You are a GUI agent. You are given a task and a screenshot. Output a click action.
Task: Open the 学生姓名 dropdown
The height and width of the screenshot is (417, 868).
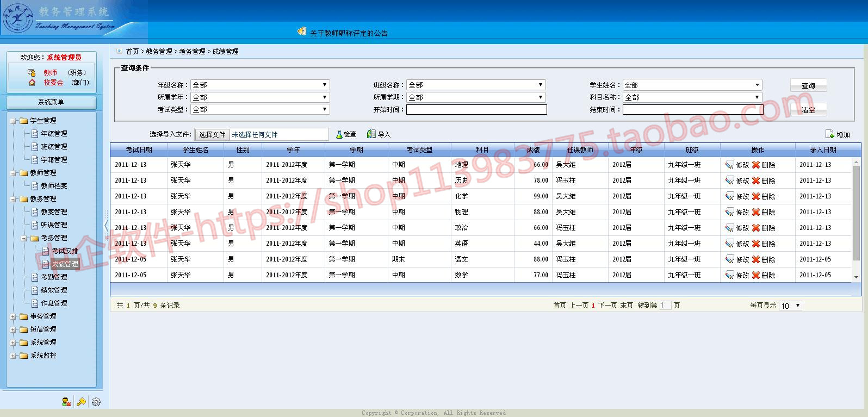click(692, 85)
